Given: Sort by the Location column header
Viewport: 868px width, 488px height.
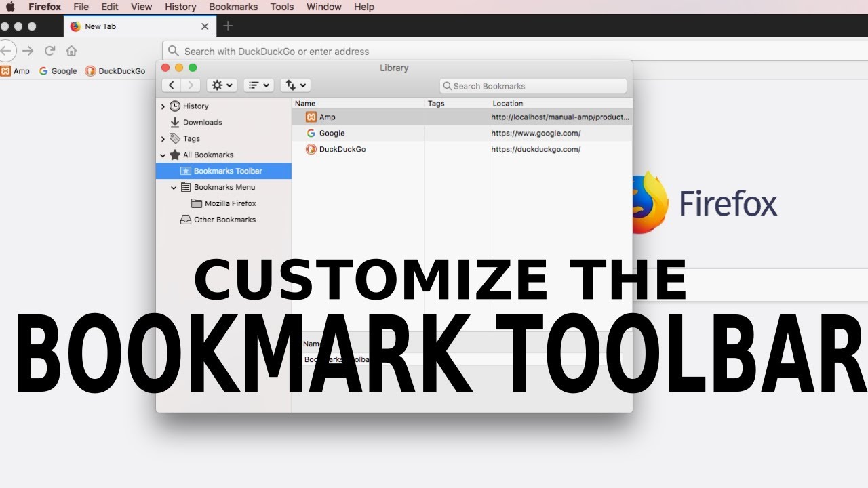Looking at the screenshot, I should coord(561,104).
